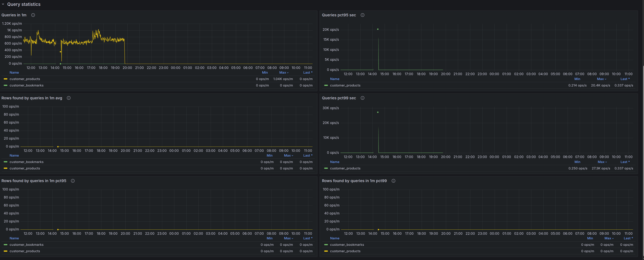Collapse the Query statistics row
The width and height of the screenshot is (644, 260).
[x=3, y=4]
